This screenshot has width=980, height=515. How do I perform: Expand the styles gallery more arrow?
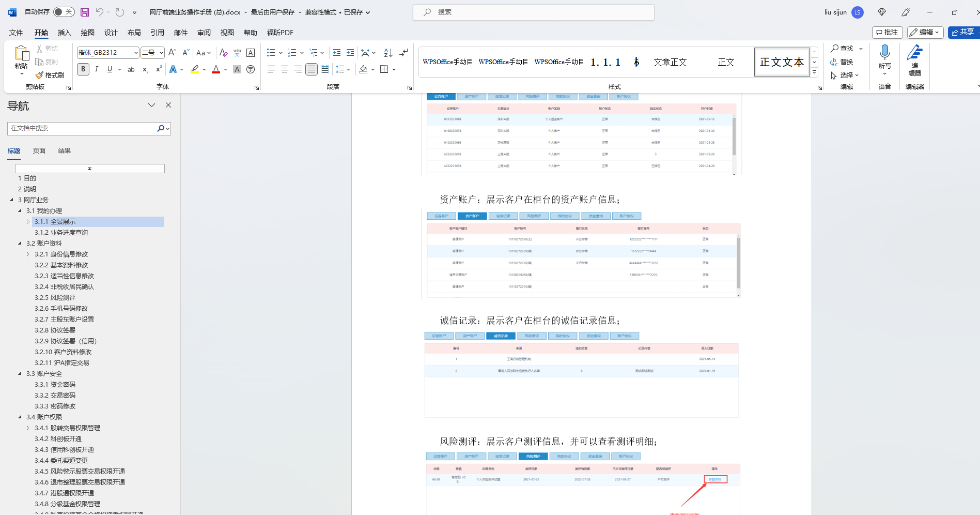click(815, 72)
